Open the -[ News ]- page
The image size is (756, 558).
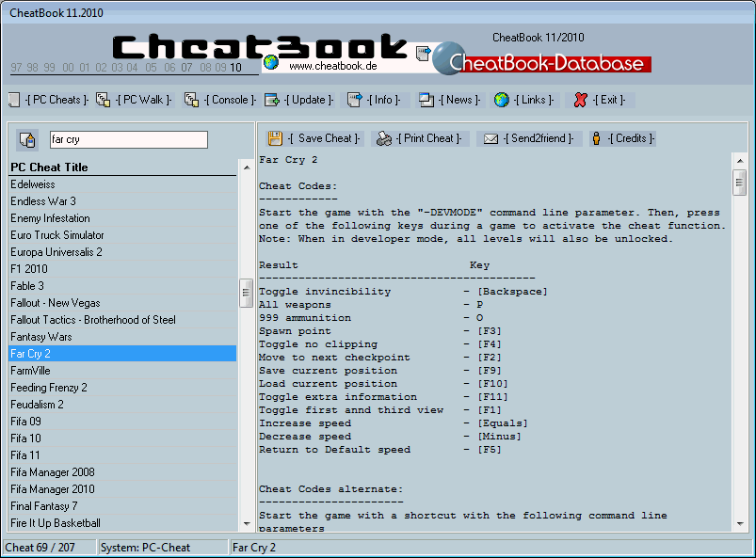coord(459,100)
